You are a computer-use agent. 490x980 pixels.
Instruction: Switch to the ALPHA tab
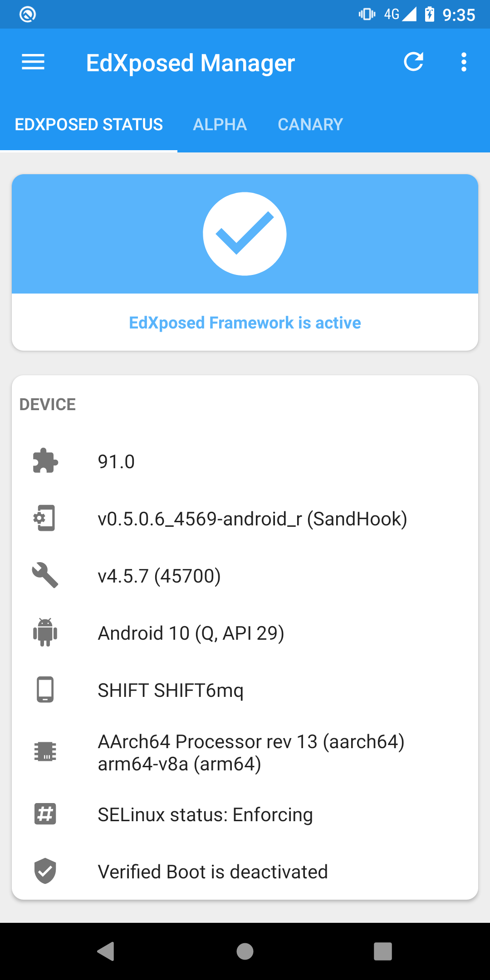(x=220, y=124)
